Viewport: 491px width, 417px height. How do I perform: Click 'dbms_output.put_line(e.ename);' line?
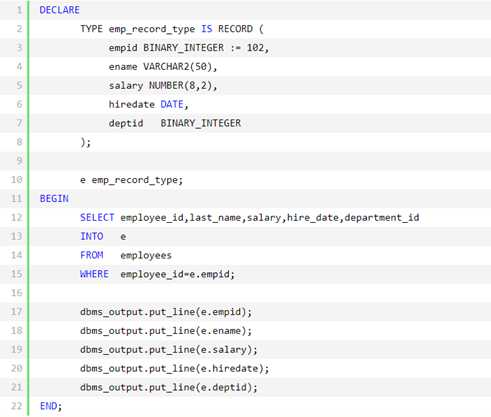pyautogui.click(x=166, y=331)
